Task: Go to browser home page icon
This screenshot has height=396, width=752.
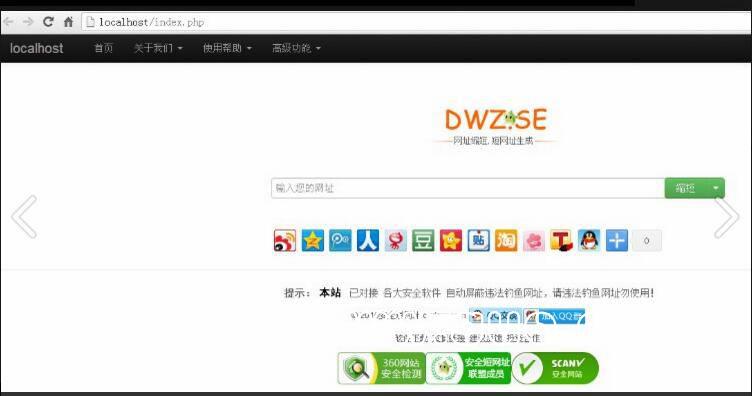Action: [69, 22]
